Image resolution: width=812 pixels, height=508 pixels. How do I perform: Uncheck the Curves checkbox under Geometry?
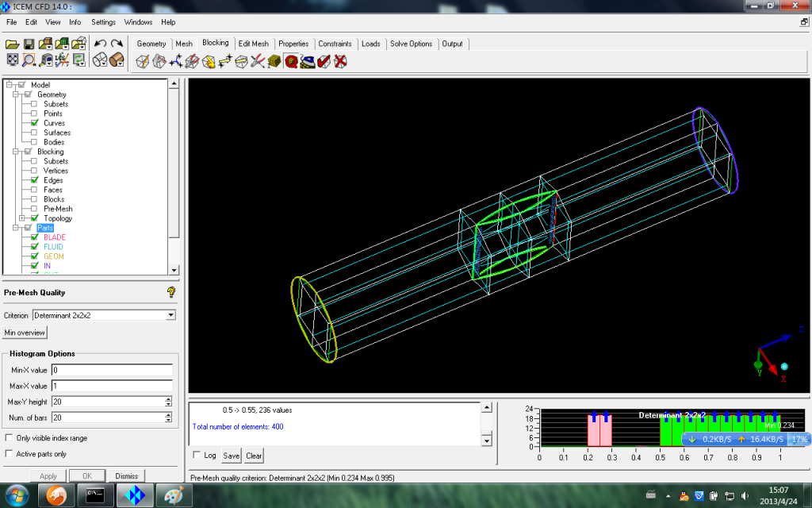(x=35, y=123)
